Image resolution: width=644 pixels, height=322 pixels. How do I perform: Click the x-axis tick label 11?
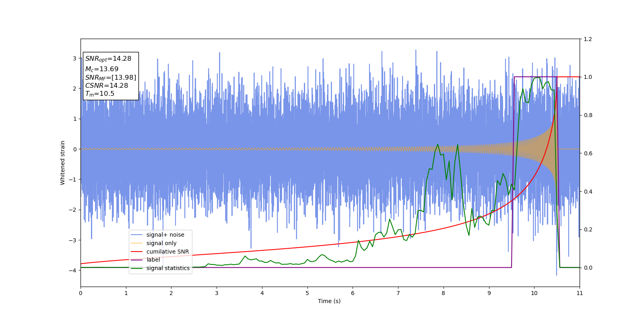580,293
